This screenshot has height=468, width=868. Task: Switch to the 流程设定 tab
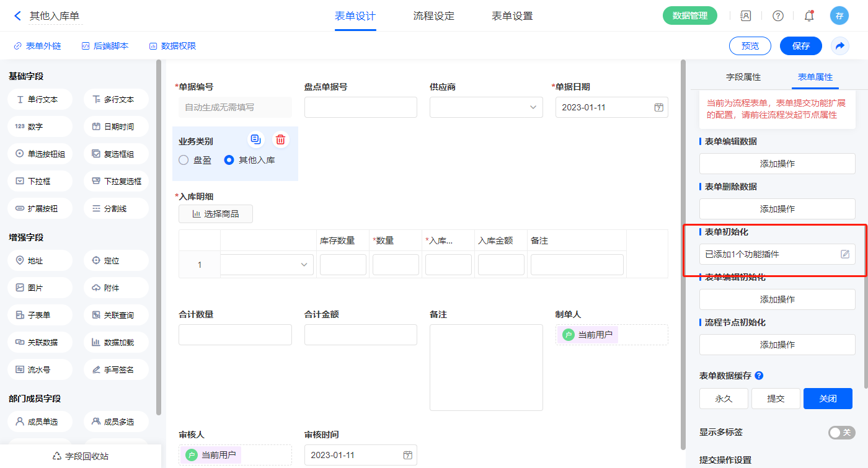[433, 16]
